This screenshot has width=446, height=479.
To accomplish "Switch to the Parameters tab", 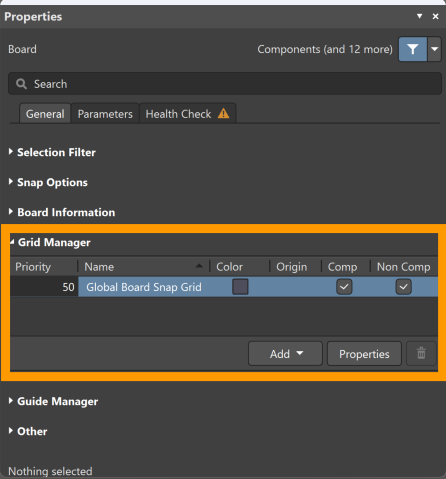I will 105,114.
